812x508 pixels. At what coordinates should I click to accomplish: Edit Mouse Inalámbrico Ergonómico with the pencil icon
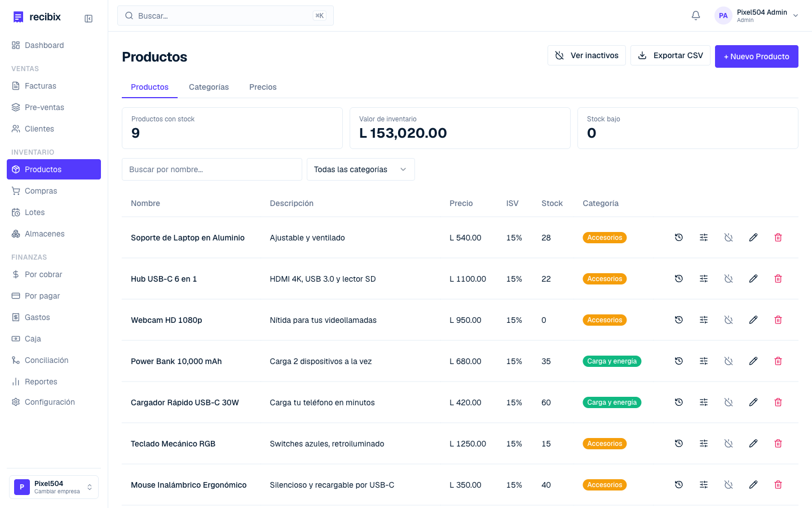coord(753,485)
